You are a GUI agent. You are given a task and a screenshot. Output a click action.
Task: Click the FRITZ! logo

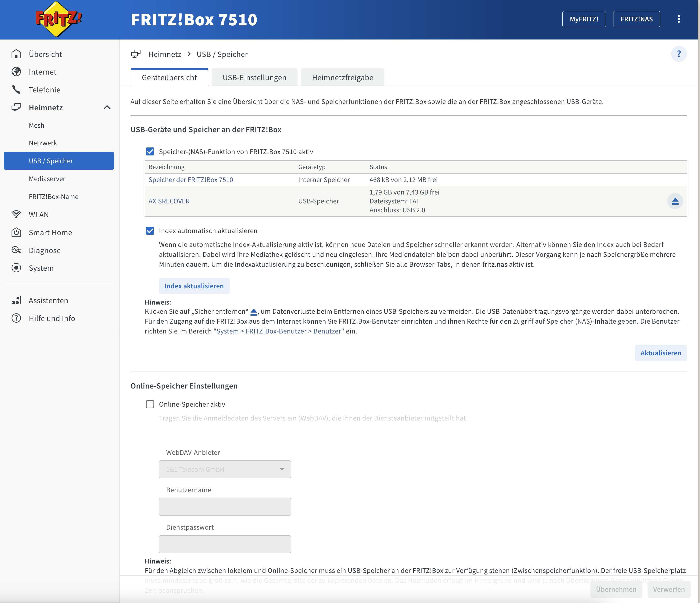coord(59,19)
